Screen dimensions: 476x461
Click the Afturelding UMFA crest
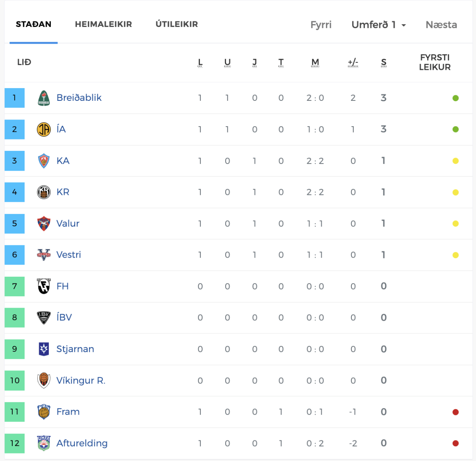44,443
